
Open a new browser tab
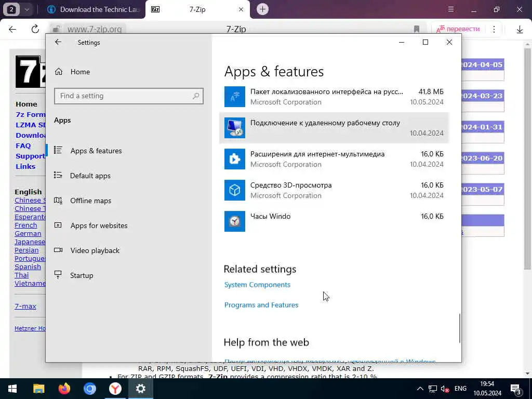[x=262, y=9]
